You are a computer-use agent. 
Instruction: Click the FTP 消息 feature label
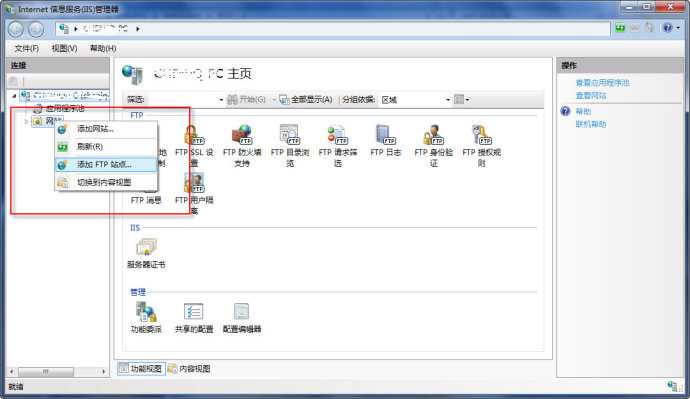click(x=146, y=200)
